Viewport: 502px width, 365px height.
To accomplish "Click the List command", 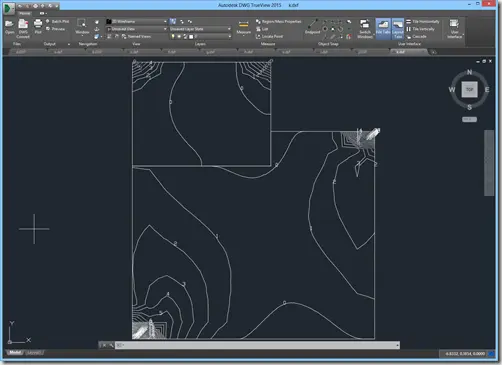I will click(x=262, y=29).
